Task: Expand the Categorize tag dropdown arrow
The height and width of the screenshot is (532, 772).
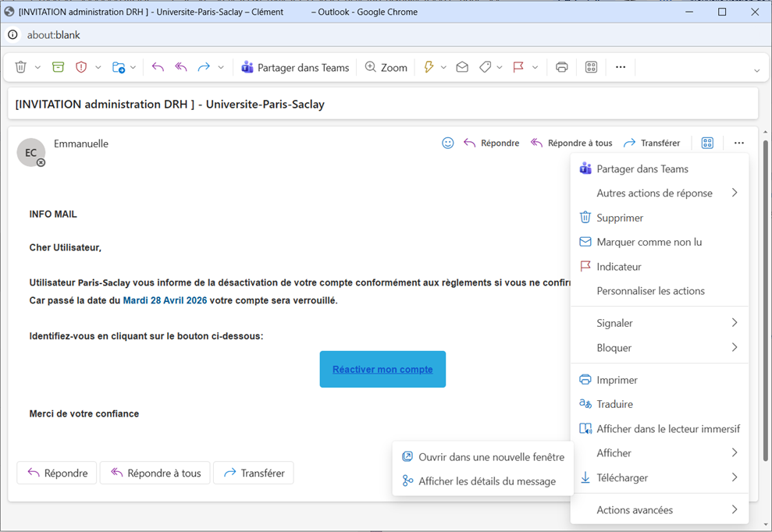Action: point(500,67)
